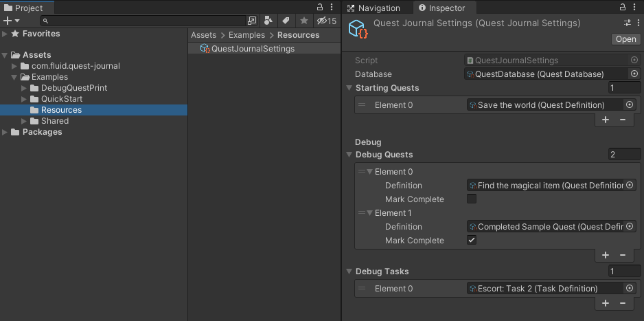Collapse the Examples folder arrow
Image resolution: width=644 pixels, height=321 pixels.
click(14, 77)
